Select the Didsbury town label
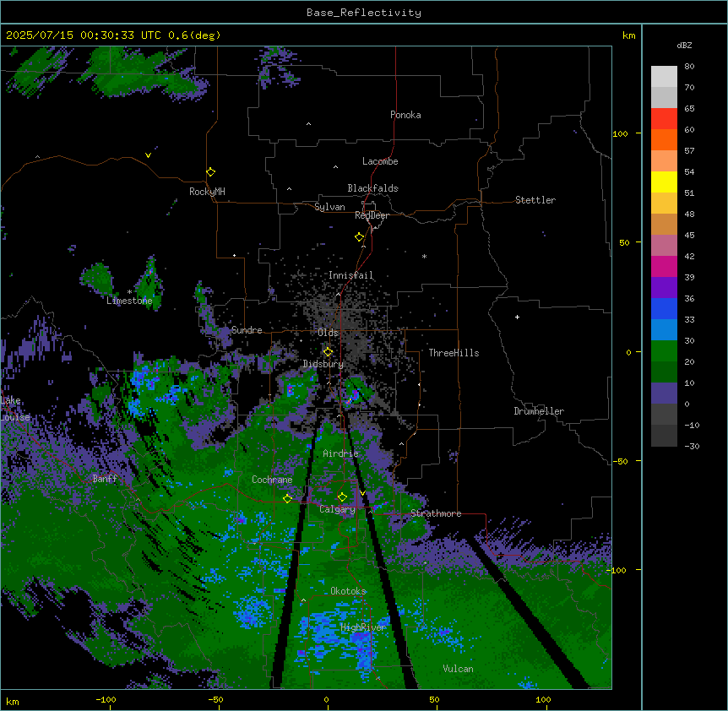The height and width of the screenshot is (711, 728). [323, 364]
